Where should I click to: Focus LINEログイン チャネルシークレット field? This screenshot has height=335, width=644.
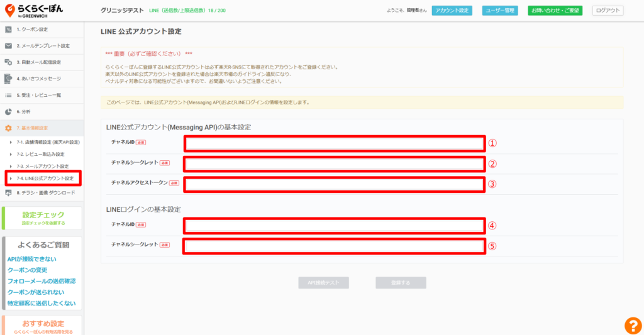[x=335, y=246]
